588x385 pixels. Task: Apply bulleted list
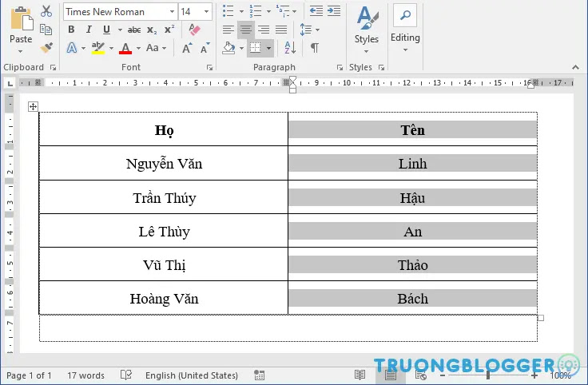pos(228,11)
